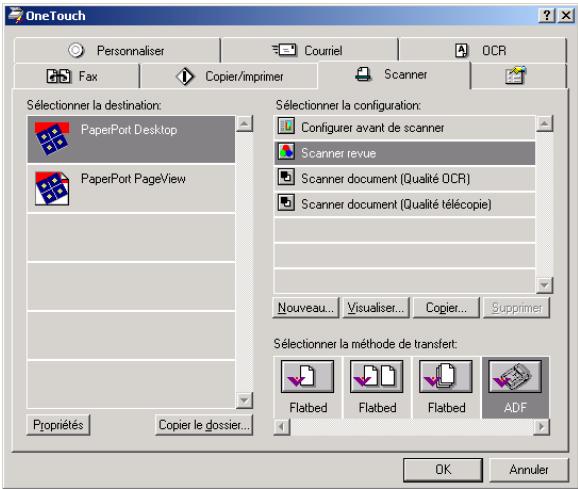The image size is (578, 489).
Task: Click the help question mark button
Action: pos(547,15)
